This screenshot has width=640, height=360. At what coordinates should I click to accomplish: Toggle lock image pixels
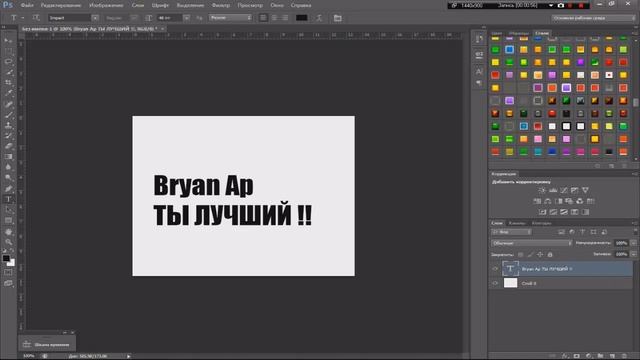coord(530,254)
